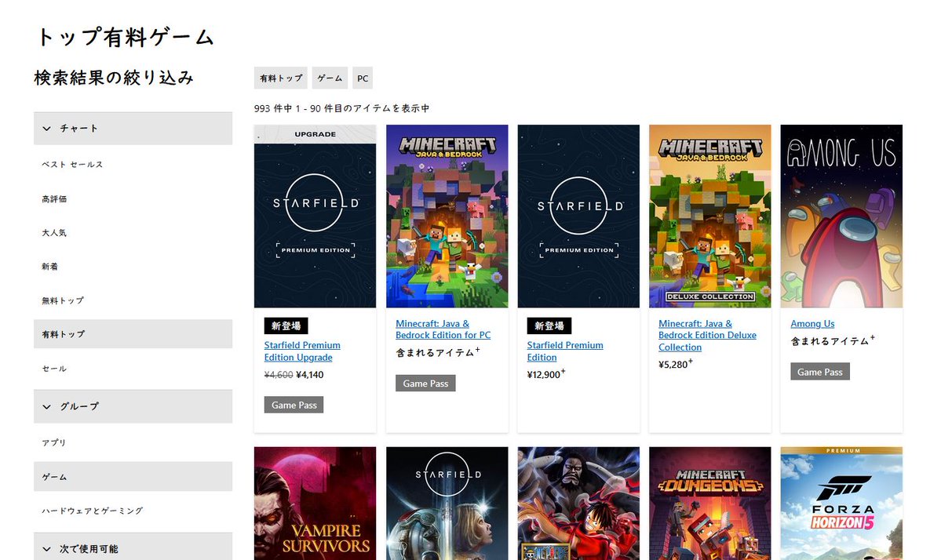Open Among Us title link
Viewport: 941px width, 560px height.
point(812,324)
